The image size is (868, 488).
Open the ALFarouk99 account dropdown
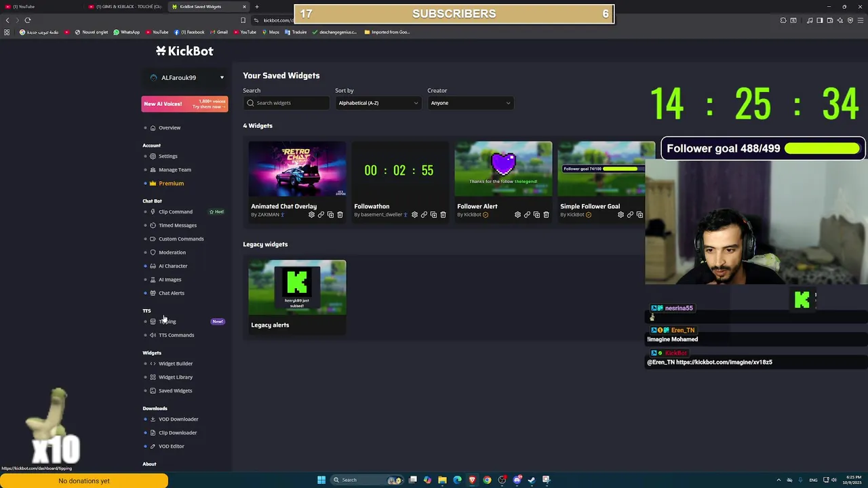click(185, 78)
